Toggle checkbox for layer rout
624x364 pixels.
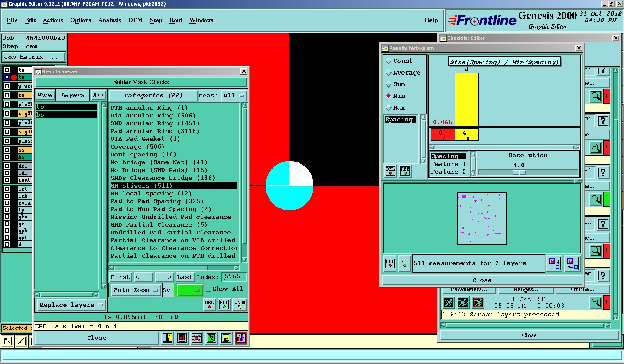point(7,180)
